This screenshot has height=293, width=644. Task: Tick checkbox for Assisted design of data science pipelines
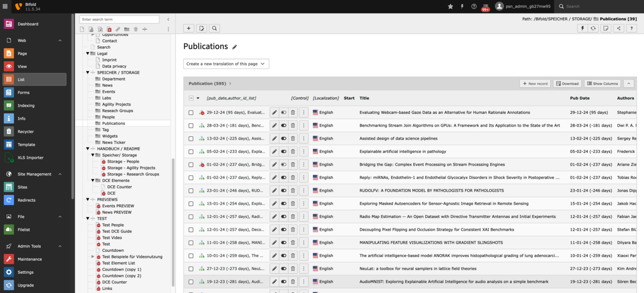click(x=191, y=138)
